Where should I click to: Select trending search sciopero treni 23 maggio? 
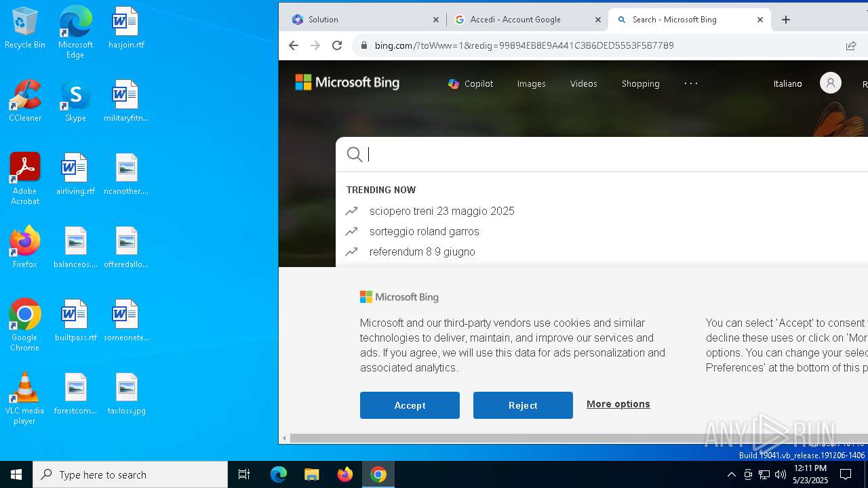coord(442,211)
